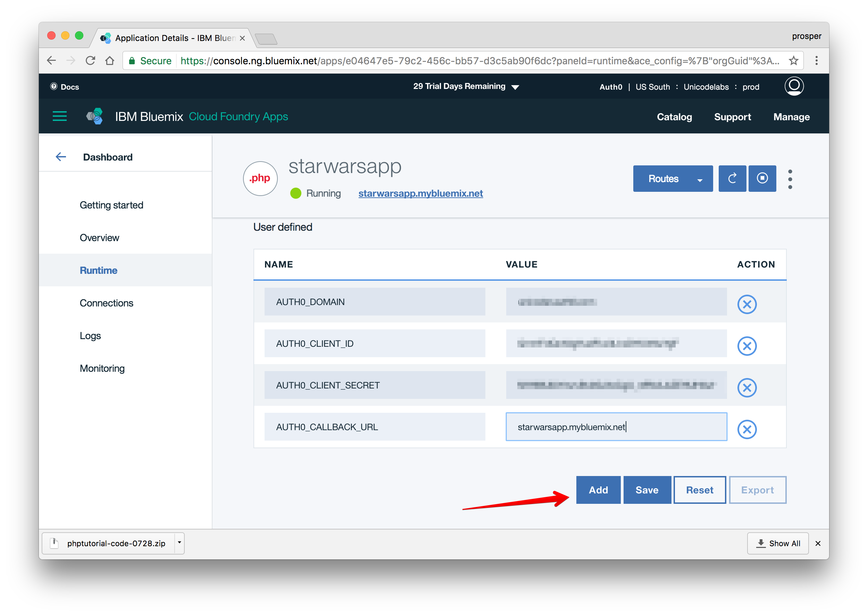Open the Monitoring section
This screenshot has height=615, width=868.
[x=102, y=368]
